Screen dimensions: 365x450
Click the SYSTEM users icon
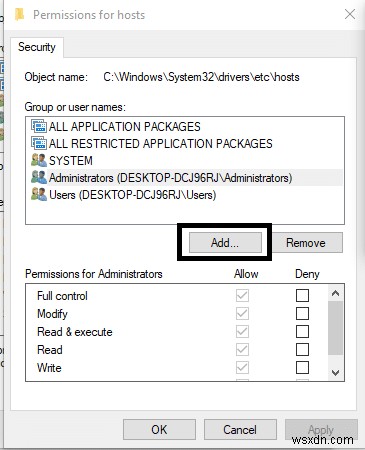click(x=39, y=160)
